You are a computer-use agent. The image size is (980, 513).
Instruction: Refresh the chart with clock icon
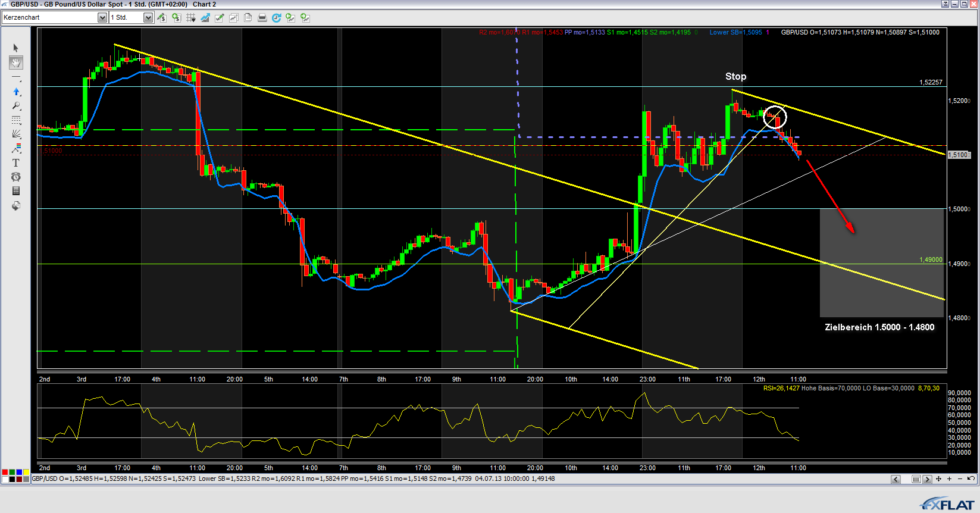coord(276,18)
